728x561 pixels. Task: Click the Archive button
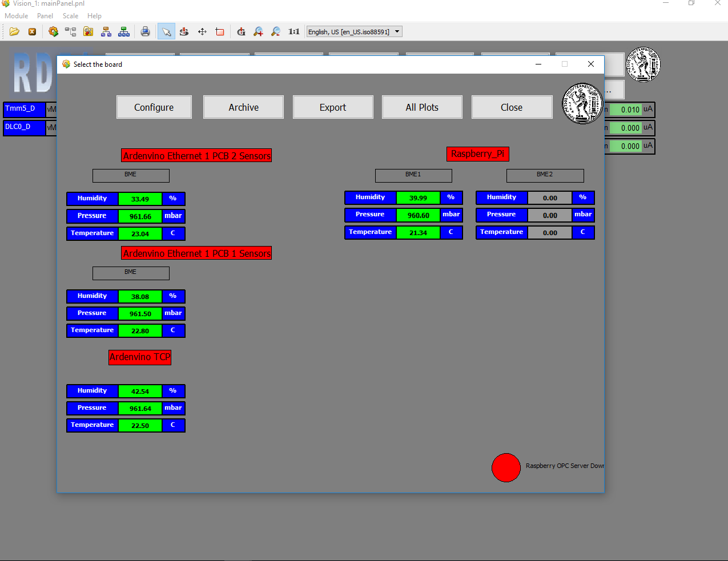[x=243, y=107]
